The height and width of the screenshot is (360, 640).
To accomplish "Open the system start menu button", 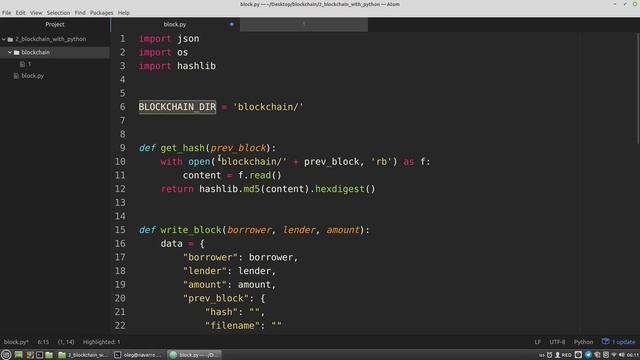I will coord(6,355).
